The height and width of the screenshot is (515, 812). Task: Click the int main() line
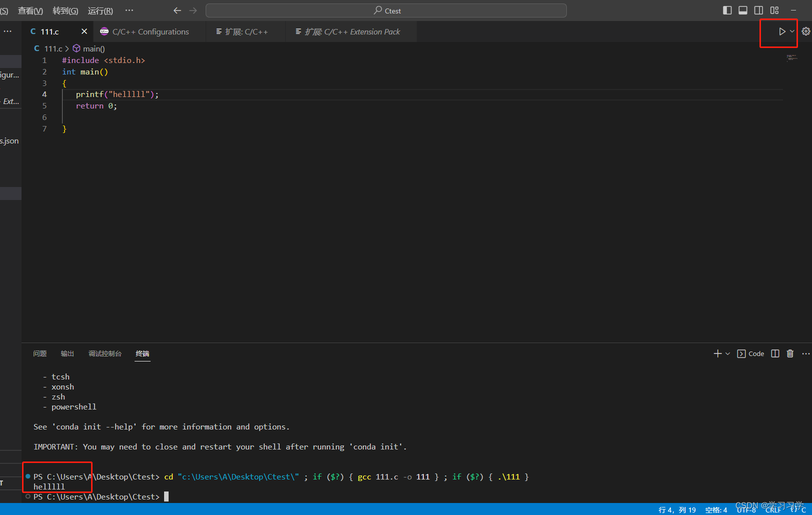(85, 72)
